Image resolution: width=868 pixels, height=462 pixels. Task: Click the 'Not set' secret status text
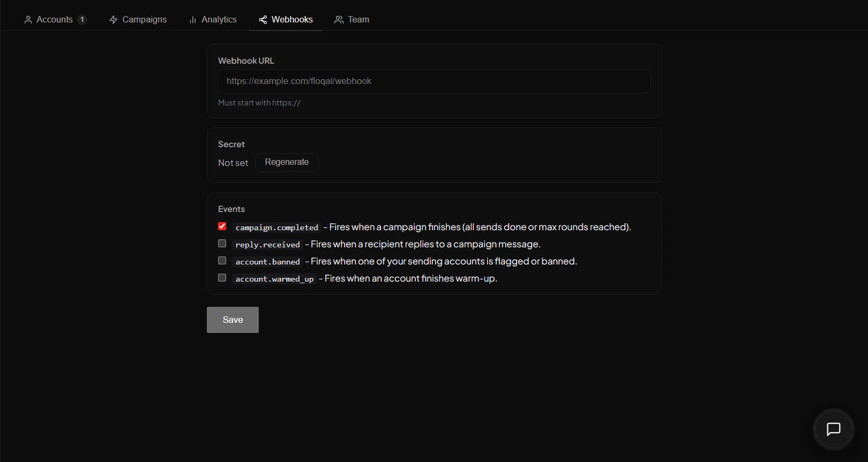click(233, 163)
